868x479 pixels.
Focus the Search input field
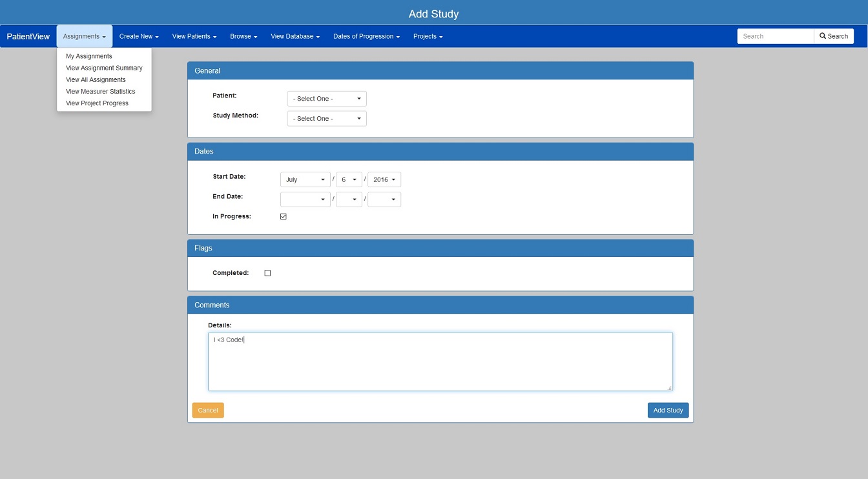776,36
